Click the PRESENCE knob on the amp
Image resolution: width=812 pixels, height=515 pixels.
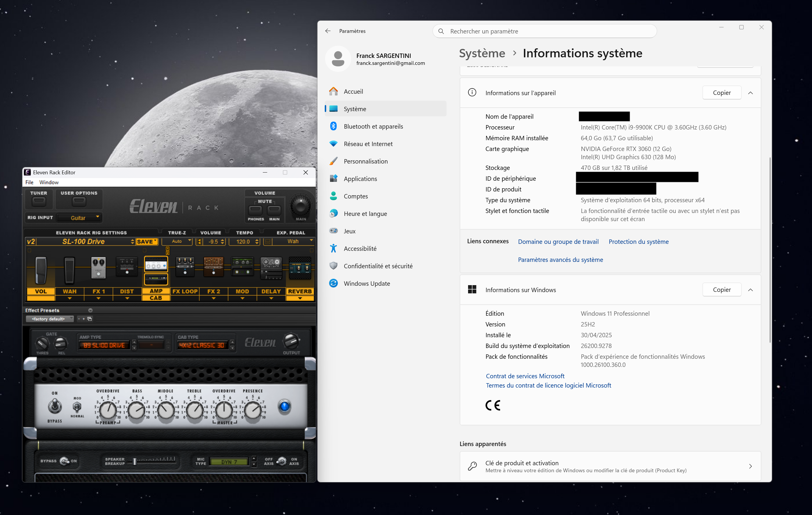point(253,410)
